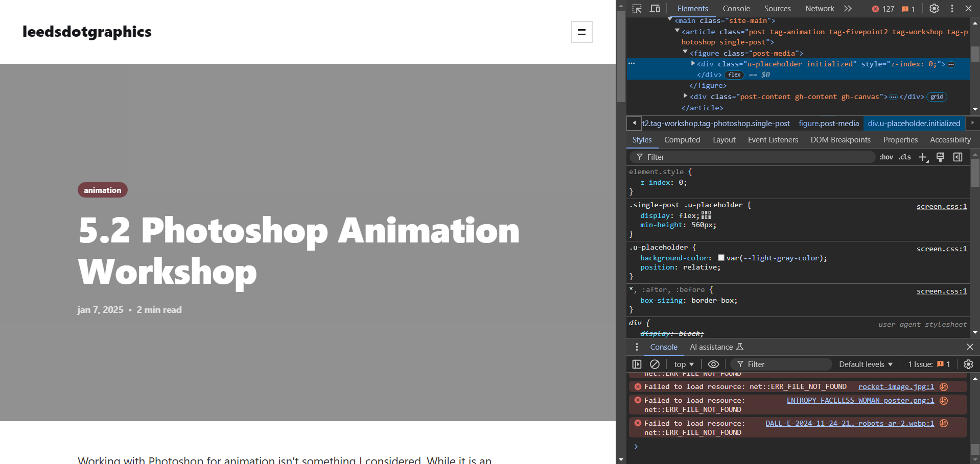The height and width of the screenshot is (464, 980).
Task: Toggle the computed styles sidebar icon
Action: pyautogui.click(x=958, y=157)
